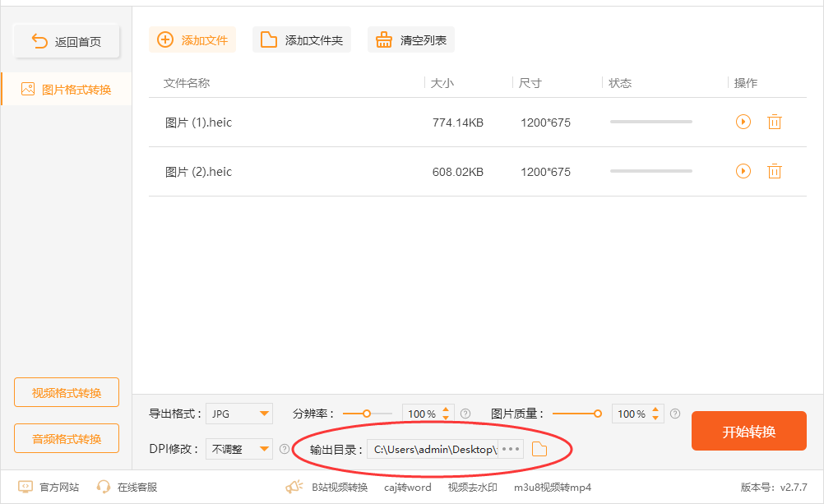Click 1200*675 dimension of 图片 (1).heic
Viewport: 824px width, 504px height.
(x=545, y=123)
